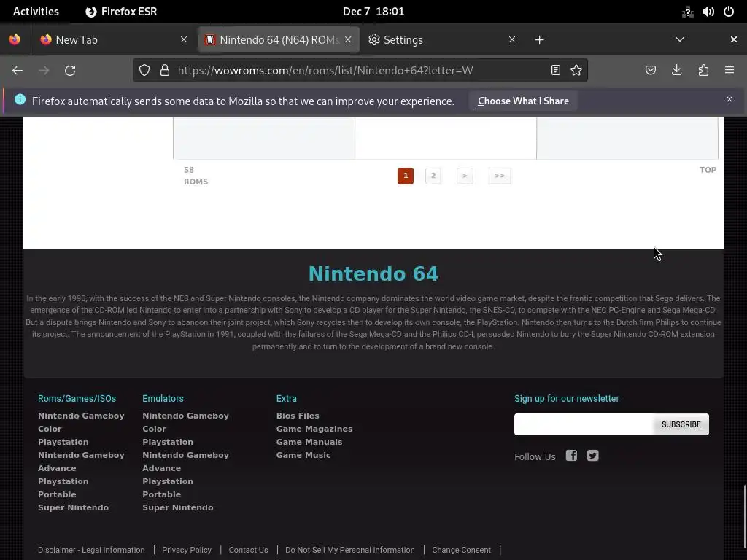Open Emulators Nintendo Gameboy Color link
The height and width of the screenshot is (560, 747).
tap(186, 422)
